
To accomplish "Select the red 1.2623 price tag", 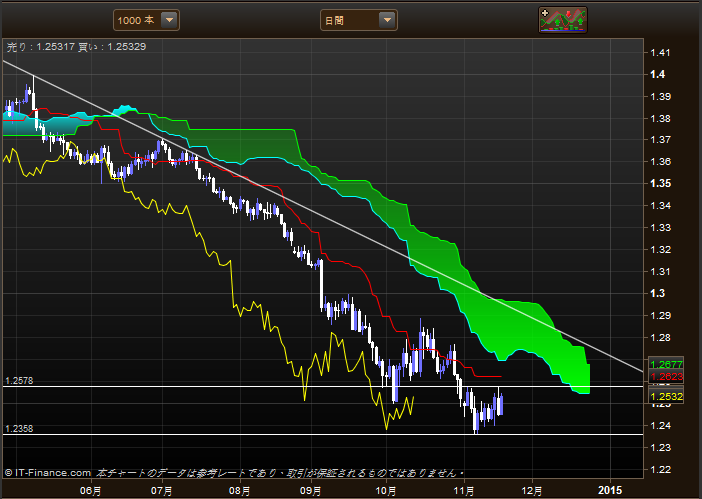I will (666, 376).
